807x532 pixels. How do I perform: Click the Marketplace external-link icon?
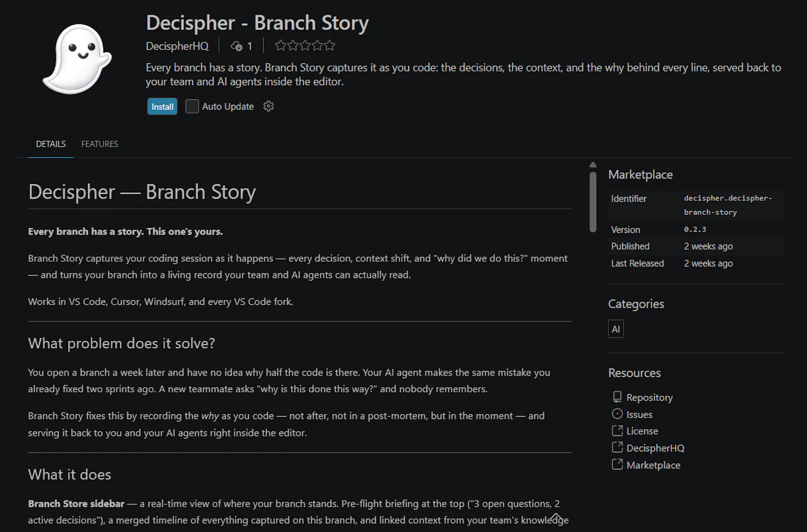click(617, 464)
